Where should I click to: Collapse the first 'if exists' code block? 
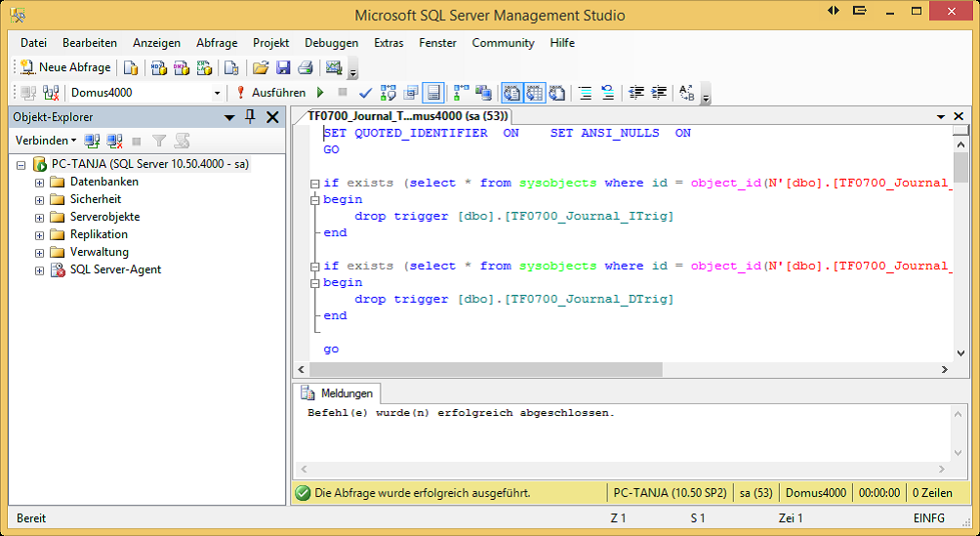pyautogui.click(x=315, y=184)
